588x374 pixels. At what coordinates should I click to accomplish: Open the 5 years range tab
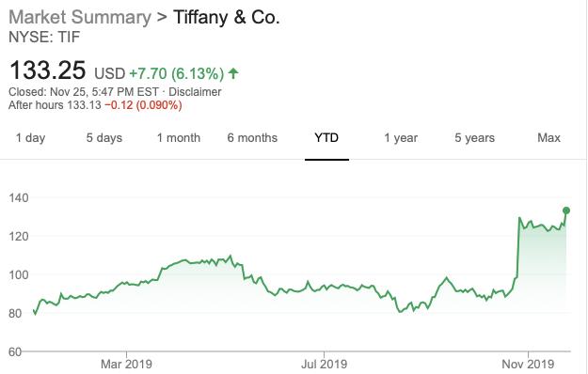tap(475, 138)
